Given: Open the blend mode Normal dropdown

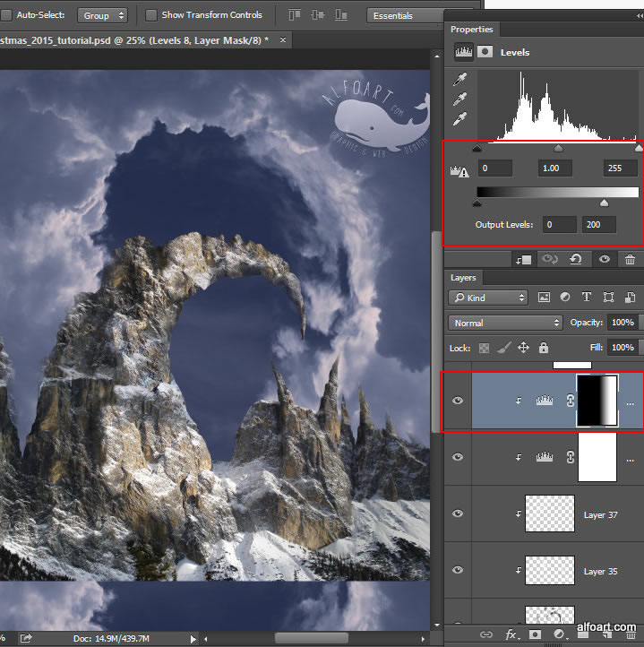Looking at the screenshot, I should click(x=505, y=323).
